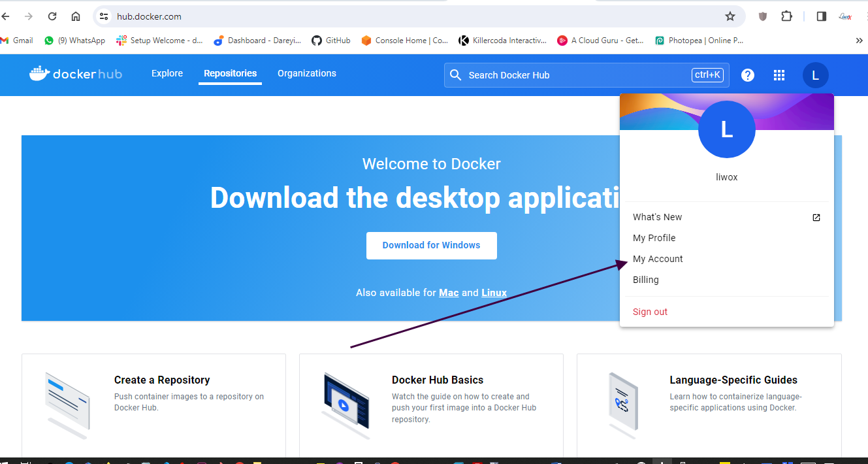Toggle the browser side panel icon
The image size is (868, 464).
[x=822, y=16]
